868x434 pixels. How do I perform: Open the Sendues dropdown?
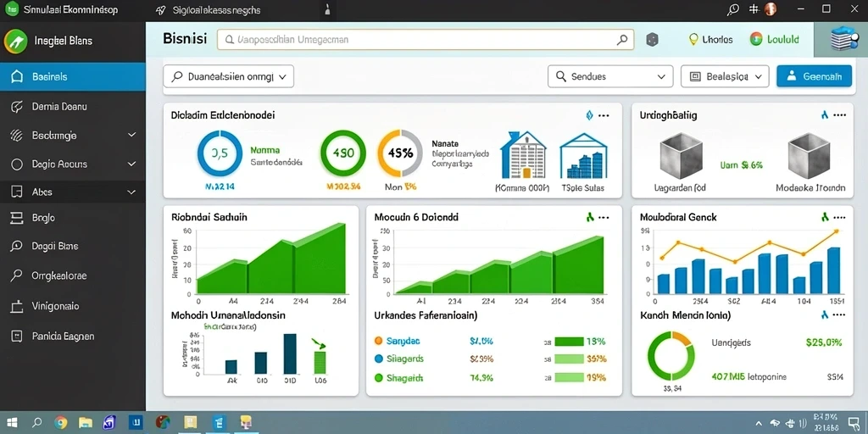(x=610, y=76)
